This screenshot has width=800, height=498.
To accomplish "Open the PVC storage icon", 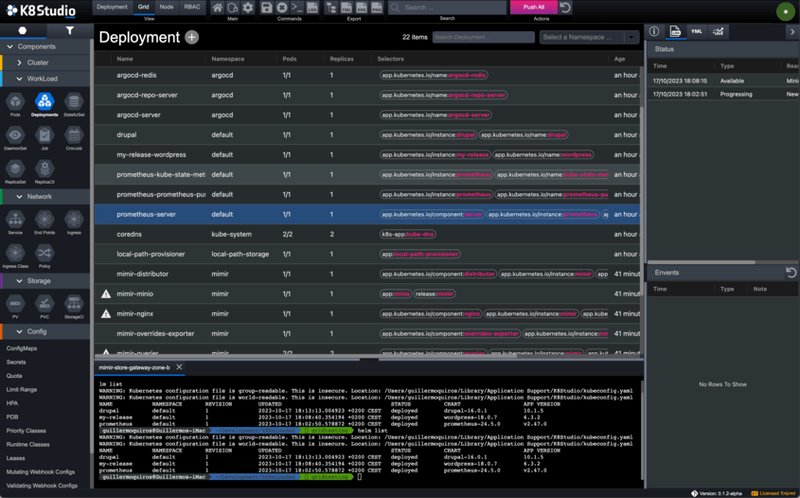I will click(x=44, y=305).
